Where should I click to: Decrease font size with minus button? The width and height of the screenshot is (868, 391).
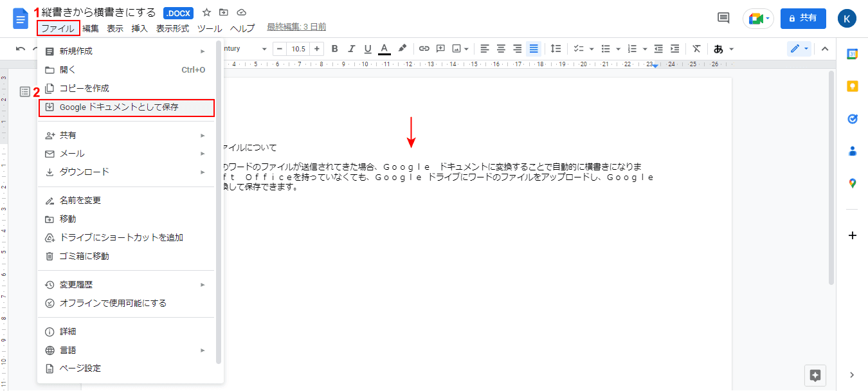click(x=279, y=49)
